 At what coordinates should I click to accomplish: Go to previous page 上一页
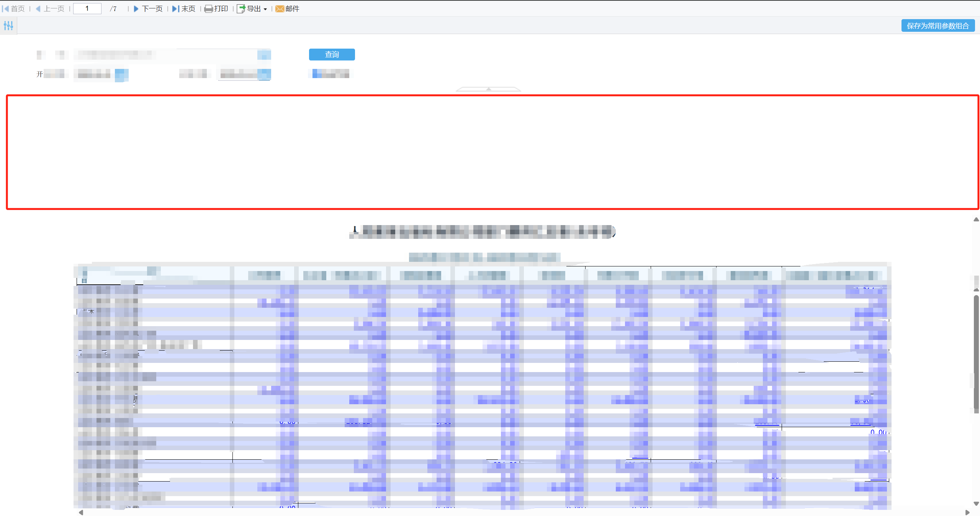click(x=50, y=8)
